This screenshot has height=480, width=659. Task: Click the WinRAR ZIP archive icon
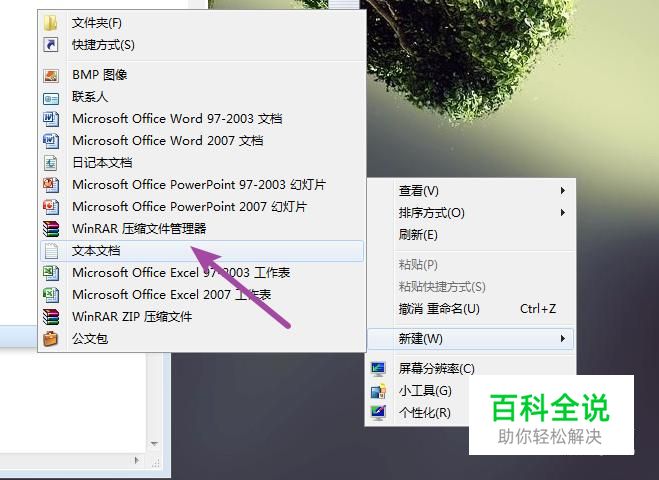[x=51, y=316]
